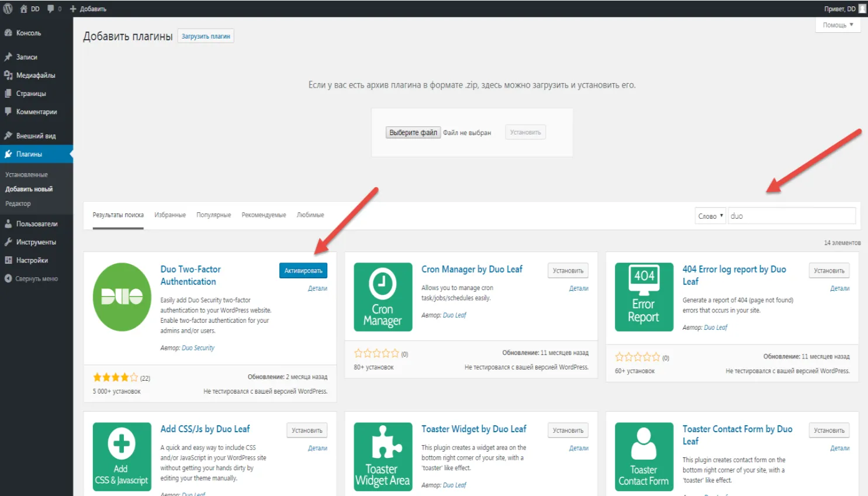Open the Слово search type dropdown
Screen dimensions: 868x496
pyautogui.click(x=710, y=216)
